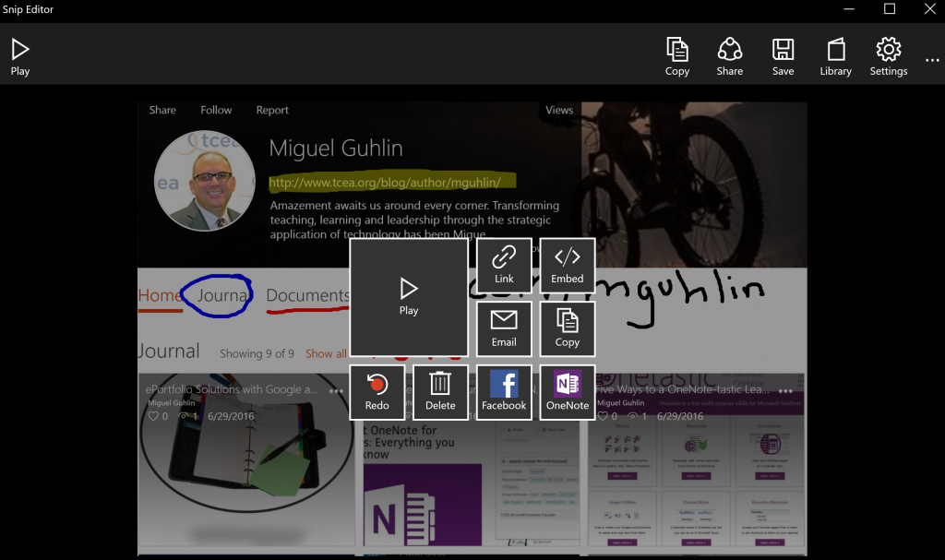The height and width of the screenshot is (560, 945).
Task: Choose the Embed tile
Action: click(568, 265)
